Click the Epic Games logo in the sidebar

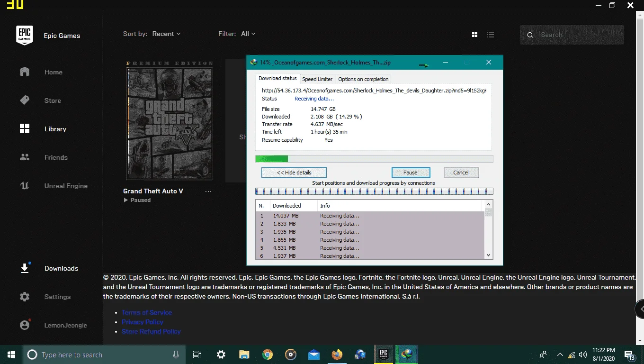coord(25,35)
